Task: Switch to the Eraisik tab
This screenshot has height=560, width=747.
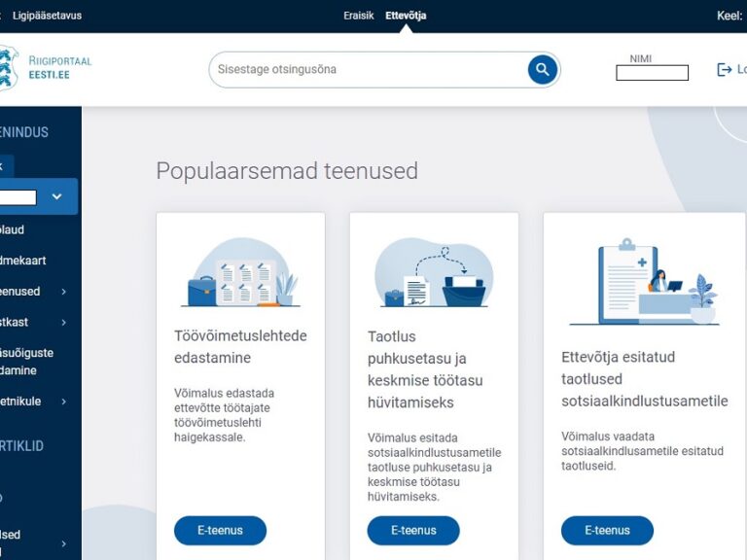Action: tap(359, 16)
